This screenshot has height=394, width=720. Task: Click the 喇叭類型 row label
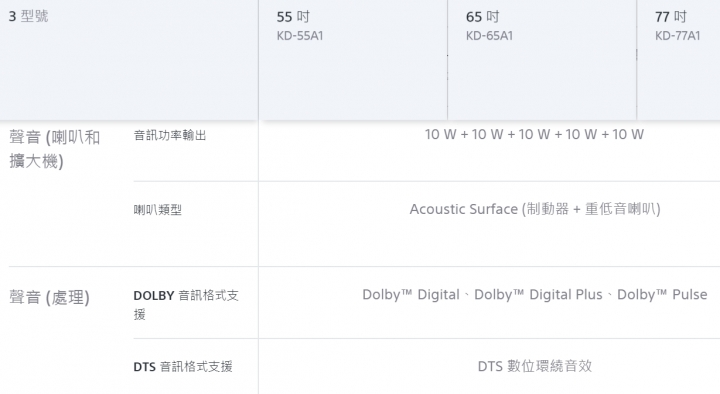tap(158, 210)
